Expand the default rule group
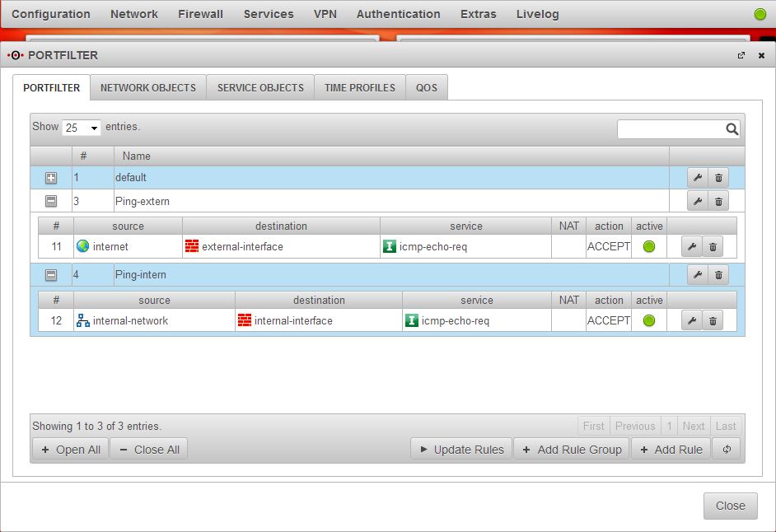Screen dimensions: 776x532 pos(51,178)
